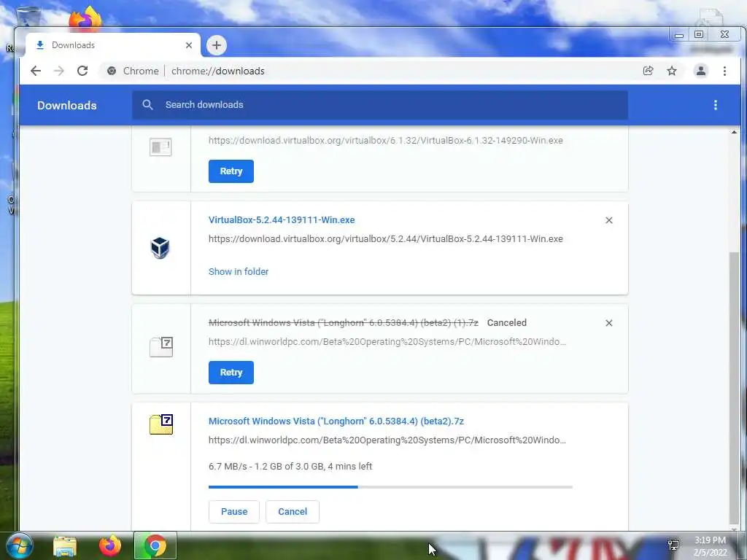Open VirtualBox-5.2.44-139111-Win.exe file link

[x=282, y=220]
